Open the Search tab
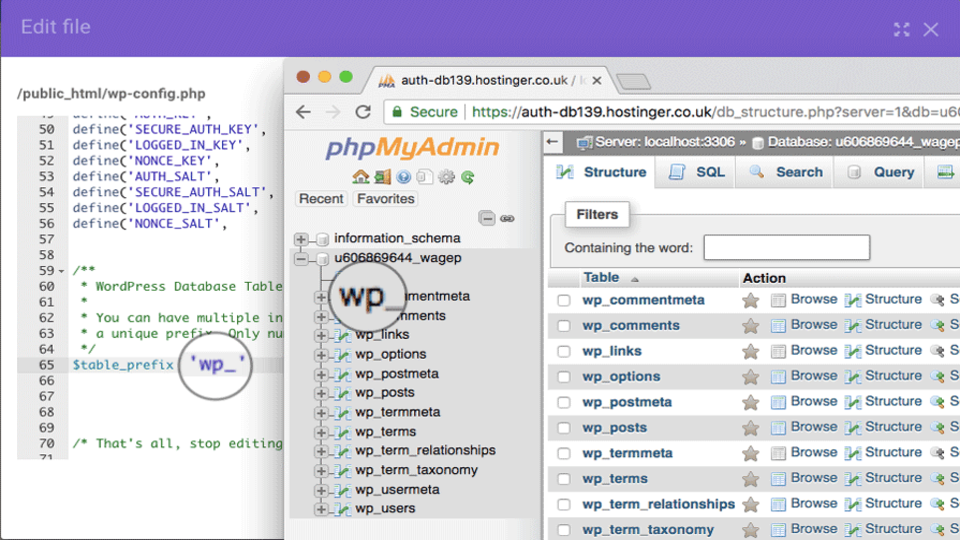Screen dimensions: 960x540 (x=787, y=172)
